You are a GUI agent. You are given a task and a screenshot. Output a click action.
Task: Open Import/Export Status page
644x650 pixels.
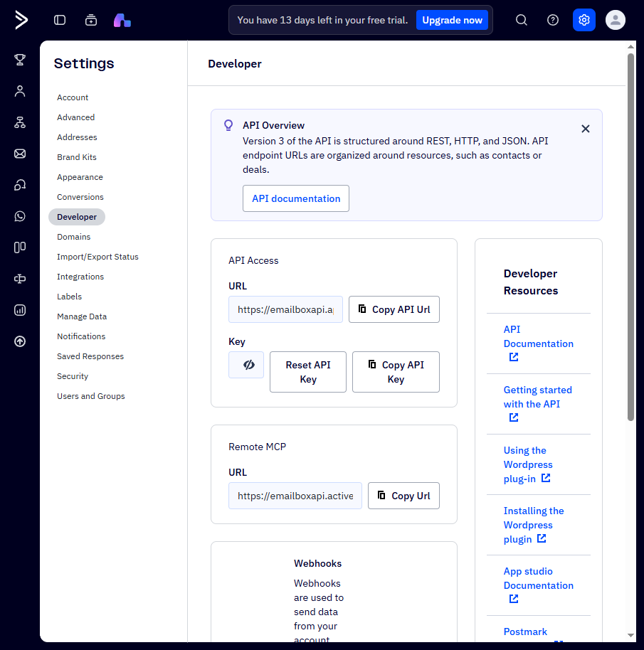(98, 257)
